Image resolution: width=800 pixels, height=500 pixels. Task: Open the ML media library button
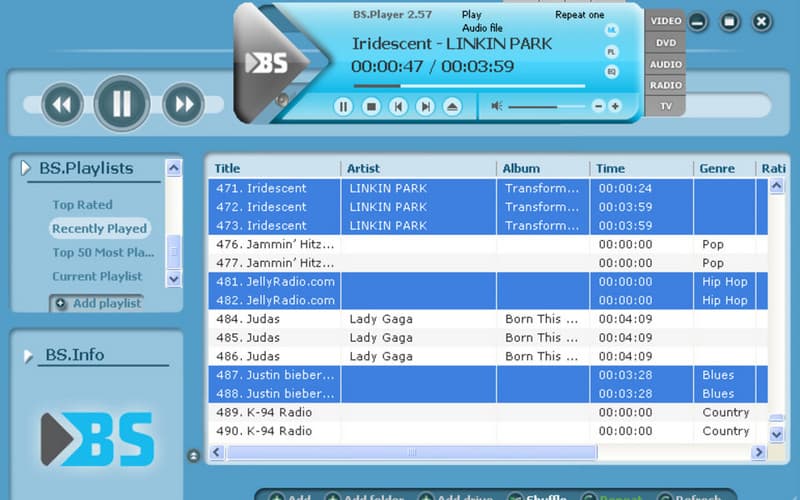tap(612, 30)
